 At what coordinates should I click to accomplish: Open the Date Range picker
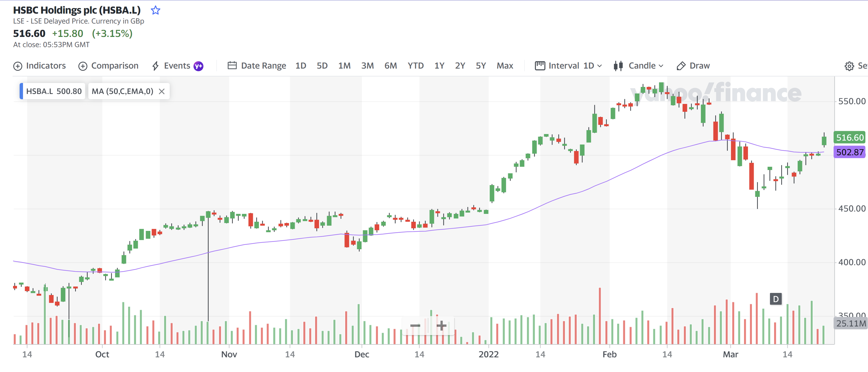pos(257,66)
